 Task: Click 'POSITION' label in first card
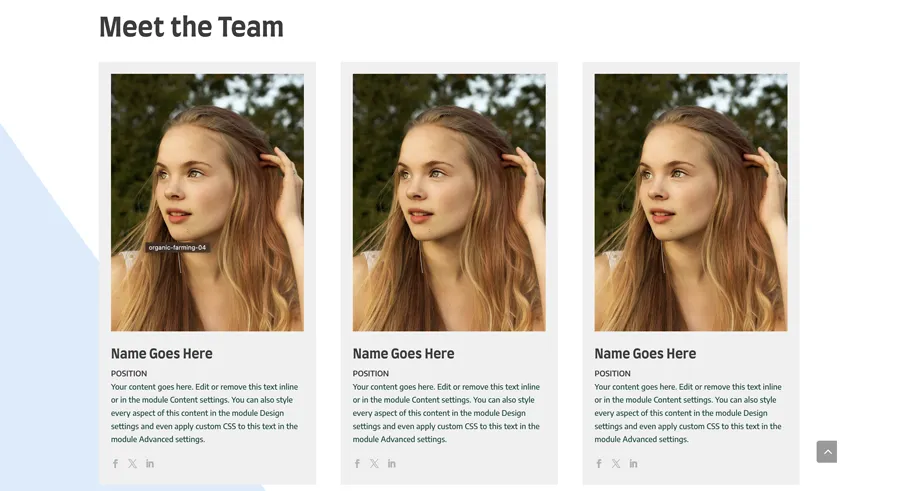point(129,373)
